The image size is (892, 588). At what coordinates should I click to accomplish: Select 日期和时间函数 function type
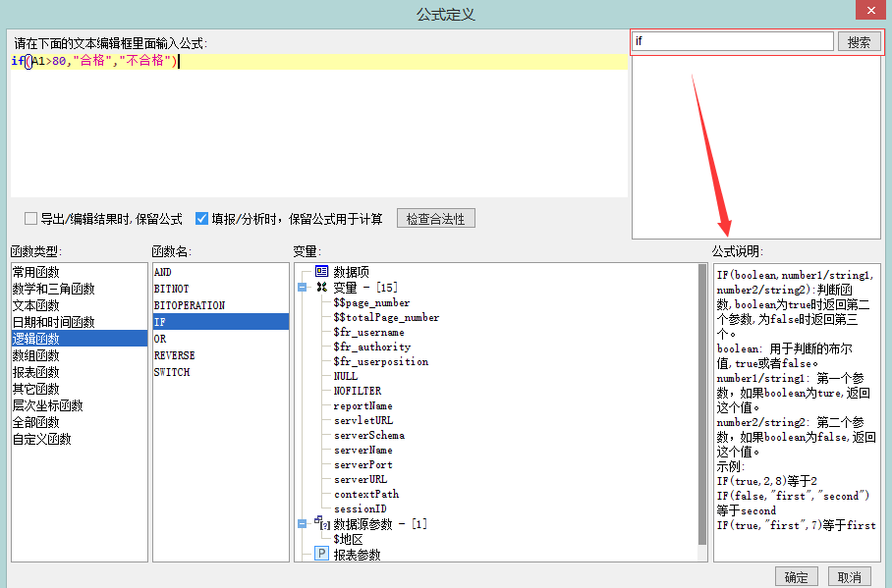(79, 322)
